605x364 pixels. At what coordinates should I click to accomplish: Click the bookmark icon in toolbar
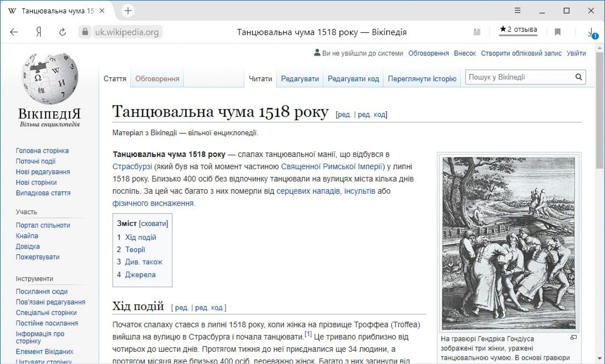click(x=557, y=32)
